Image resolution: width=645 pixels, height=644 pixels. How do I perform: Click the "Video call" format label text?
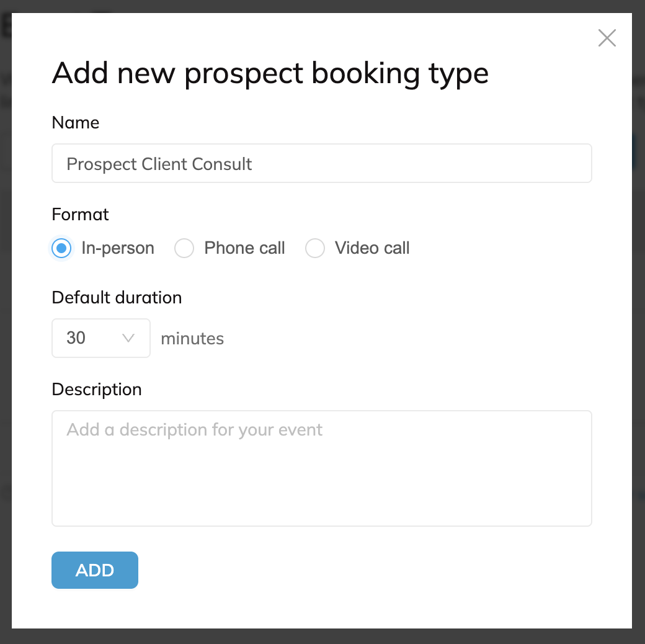coord(372,248)
